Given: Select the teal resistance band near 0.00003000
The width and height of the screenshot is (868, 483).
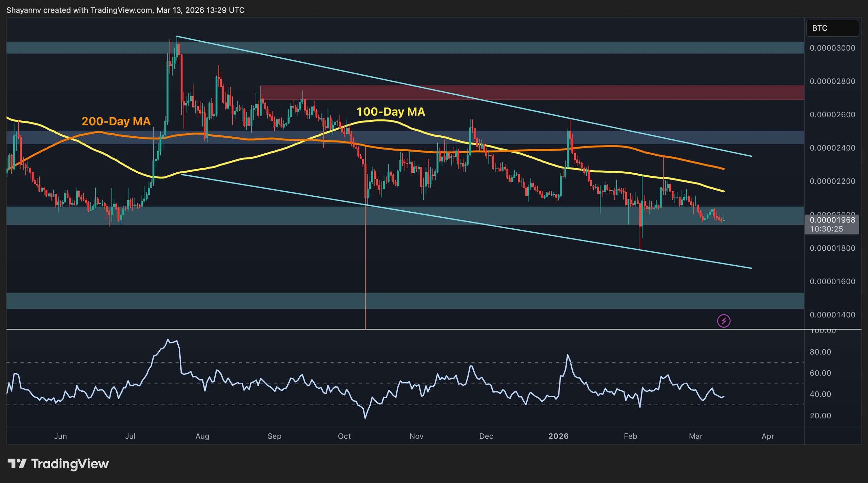Looking at the screenshot, I should click(x=405, y=47).
